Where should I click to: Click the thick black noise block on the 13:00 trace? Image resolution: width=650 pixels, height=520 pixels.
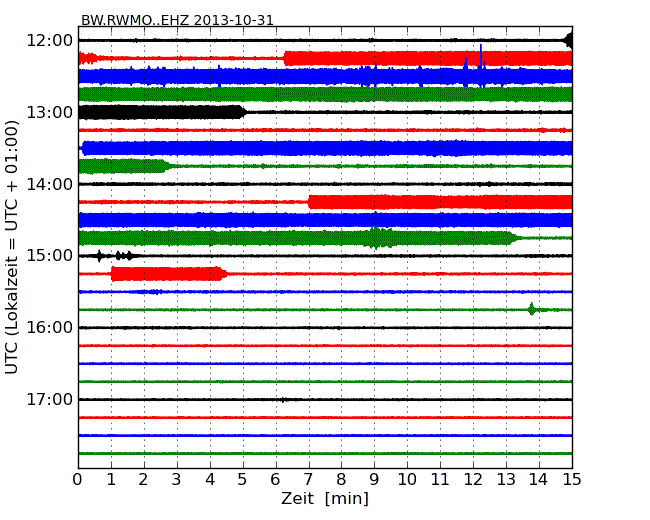point(162,112)
